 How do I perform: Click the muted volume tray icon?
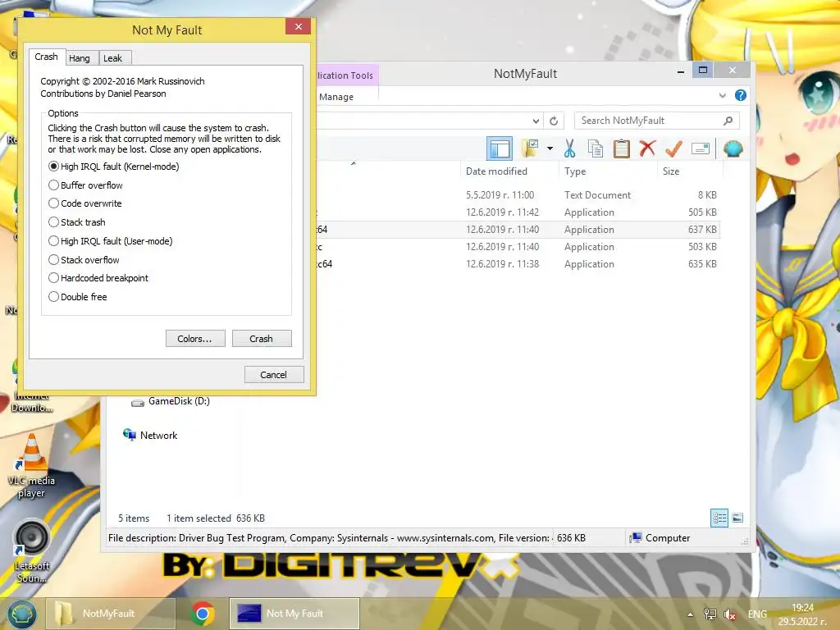[729, 614]
